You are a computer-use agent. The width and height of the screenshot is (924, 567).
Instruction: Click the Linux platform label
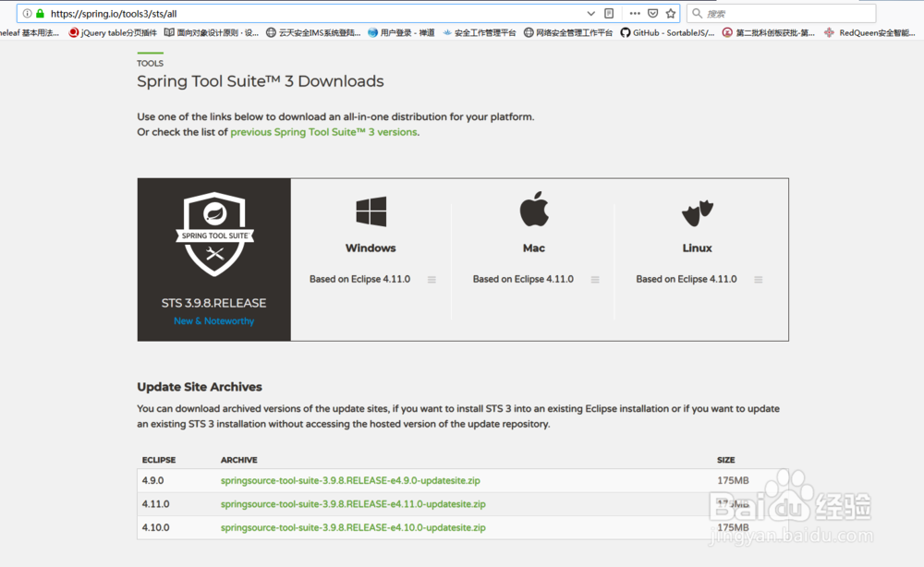[x=697, y=247]
